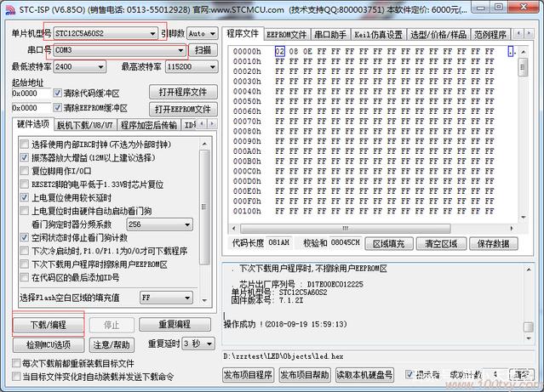Click the 发布项目程序 button
544x392 pixels.
click(248, 375)
